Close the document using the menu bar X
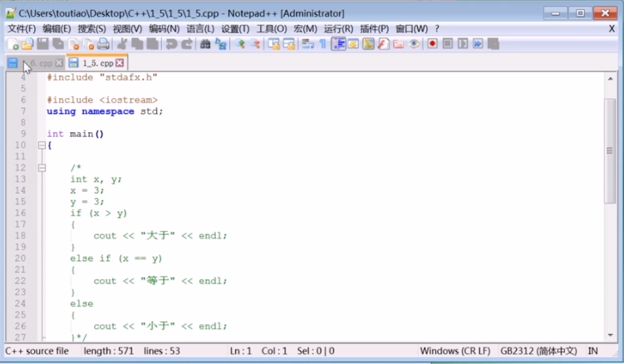Screen dimensions: 624x364 [612, 29]
